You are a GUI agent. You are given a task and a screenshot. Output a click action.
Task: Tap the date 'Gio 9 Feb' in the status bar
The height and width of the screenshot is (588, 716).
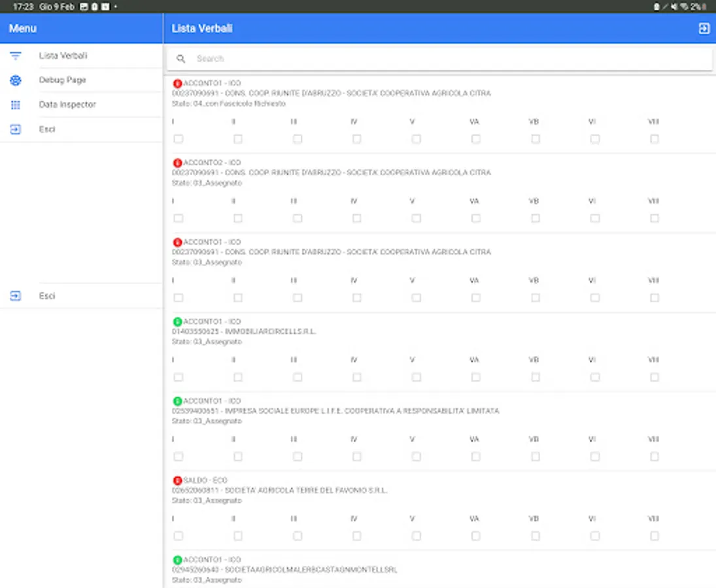coord(57,7)
